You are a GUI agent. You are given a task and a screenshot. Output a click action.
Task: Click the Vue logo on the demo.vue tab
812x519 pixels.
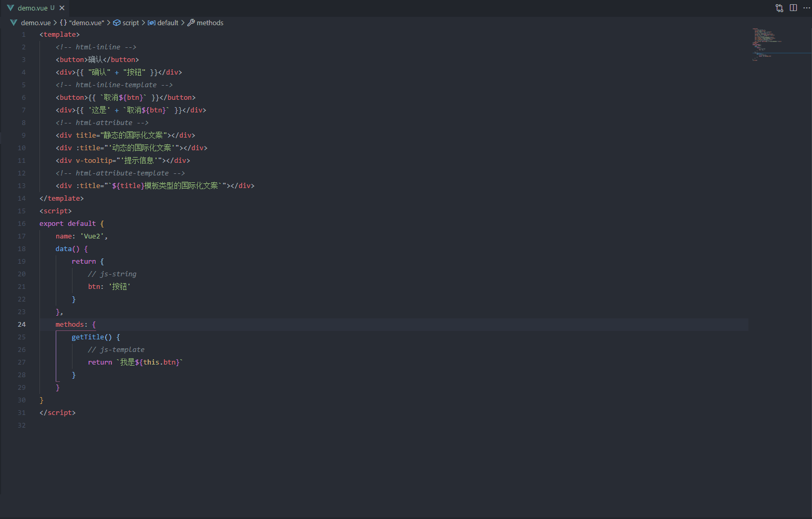click(11, 7)
